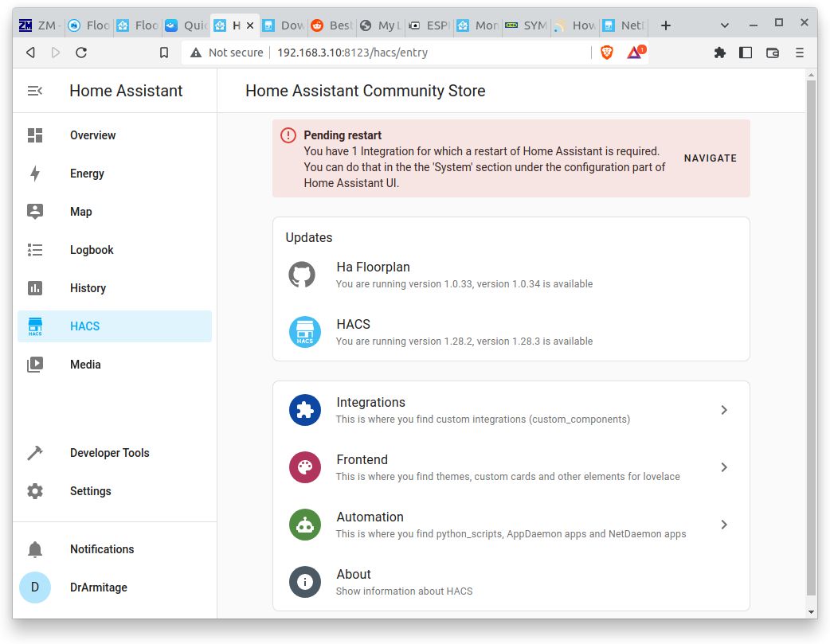Expand the Frontend section chevron
830x644 pixels.
tap(723, 467)
